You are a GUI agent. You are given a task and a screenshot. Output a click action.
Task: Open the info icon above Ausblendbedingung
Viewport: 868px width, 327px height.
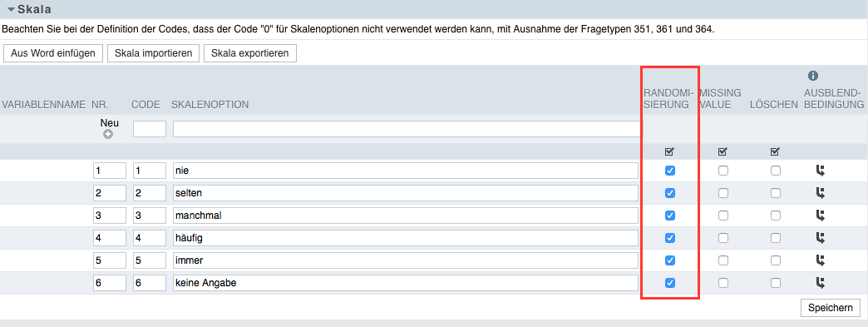point(812,76)
